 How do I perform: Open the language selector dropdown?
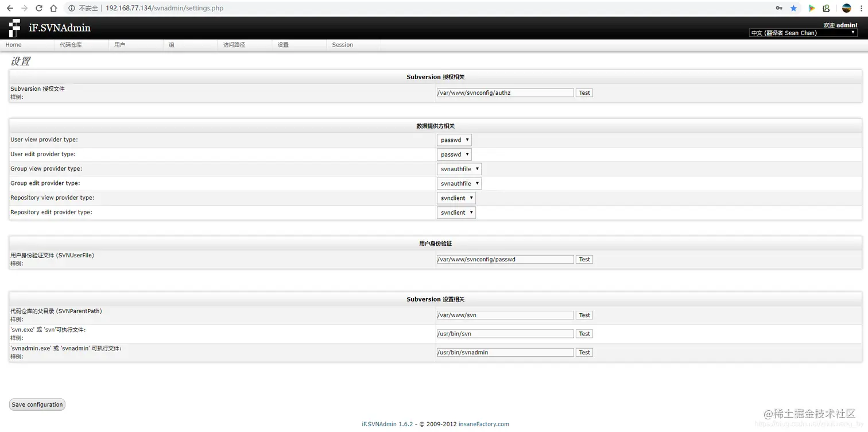pyautogui.click(x=803, y=33)
